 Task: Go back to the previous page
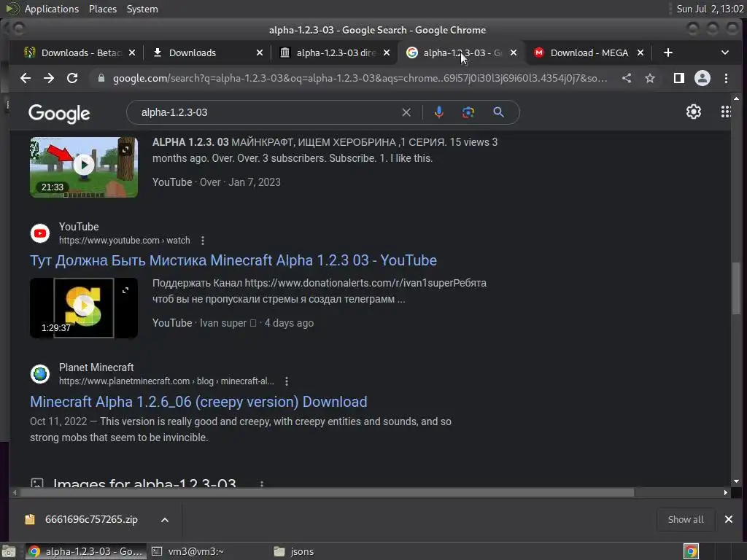tap(26, 78)
